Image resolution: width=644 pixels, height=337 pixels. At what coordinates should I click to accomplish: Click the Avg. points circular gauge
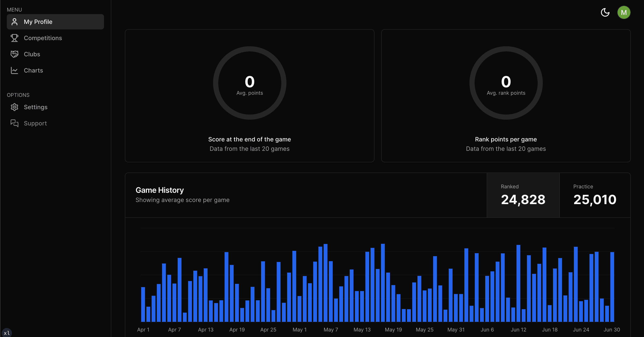(250, 83)
